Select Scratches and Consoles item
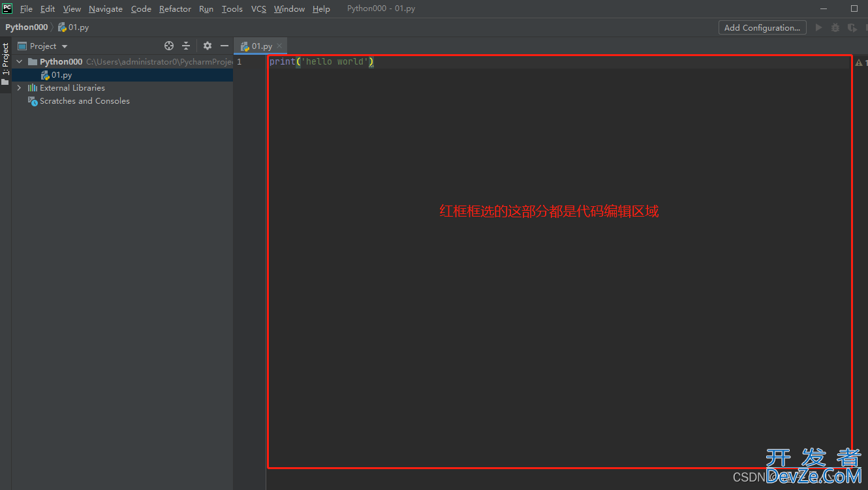868x490 pixels. [85, 101]
